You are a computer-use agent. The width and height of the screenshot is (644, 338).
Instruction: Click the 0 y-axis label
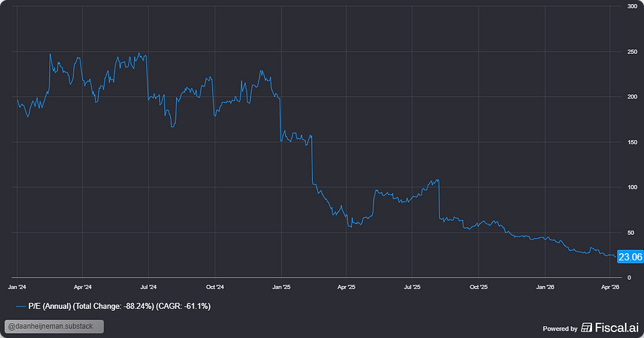pos(629,278)
